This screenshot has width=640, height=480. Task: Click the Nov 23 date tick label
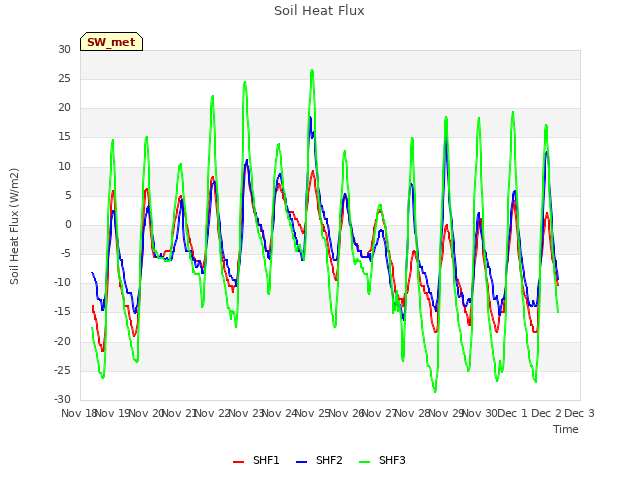click(x=246, y=413)
